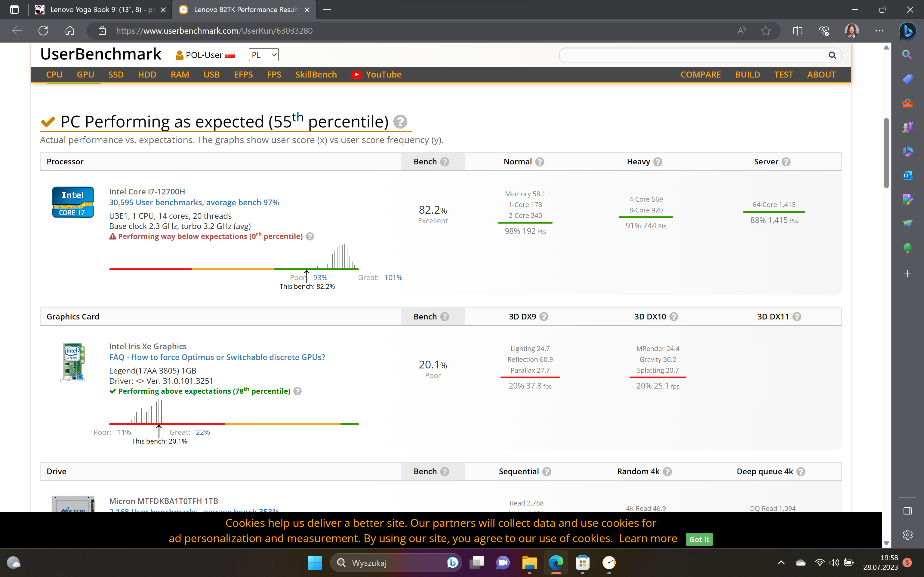Open the split screen icon

coord(798,31)
